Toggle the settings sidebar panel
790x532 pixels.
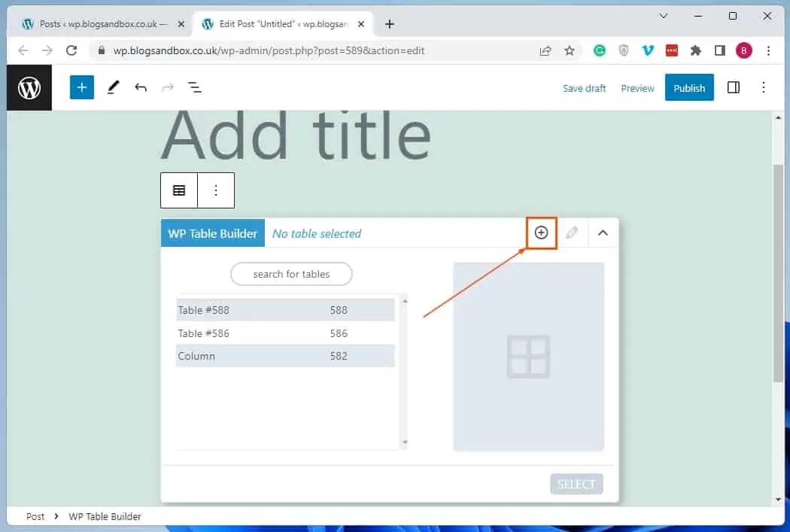(x=734, y=87)
